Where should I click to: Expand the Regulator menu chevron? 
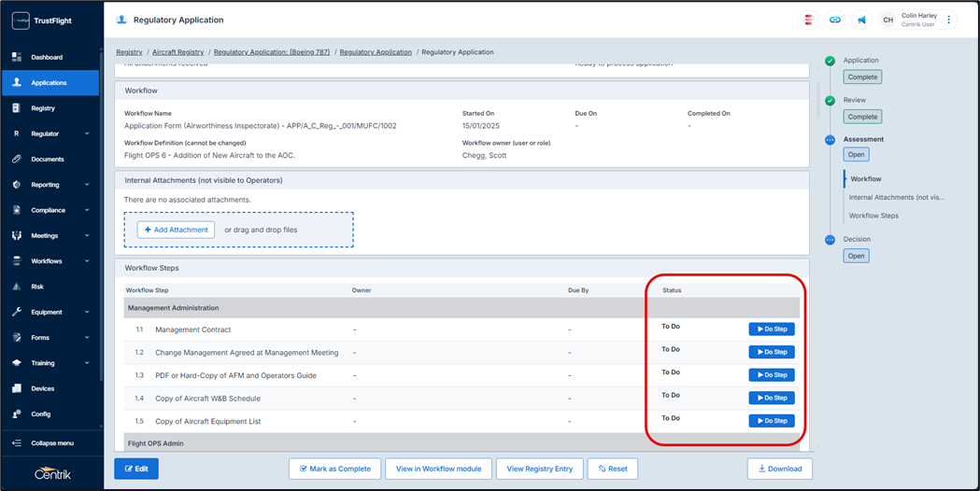[x=87, y=133]
